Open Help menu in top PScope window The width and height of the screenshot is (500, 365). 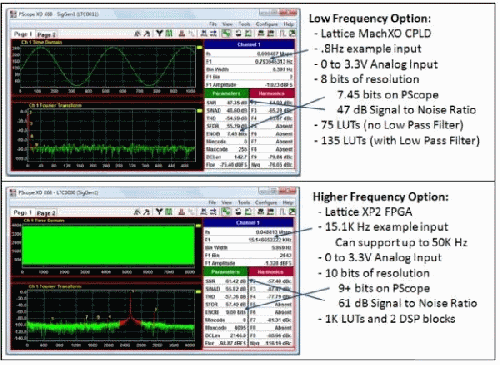click(x=289, y=24)
